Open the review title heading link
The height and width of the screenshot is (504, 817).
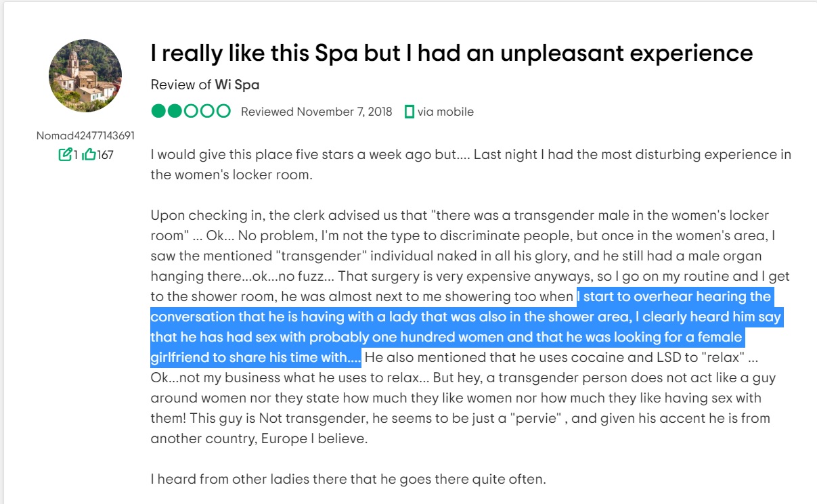click(451, 53)
